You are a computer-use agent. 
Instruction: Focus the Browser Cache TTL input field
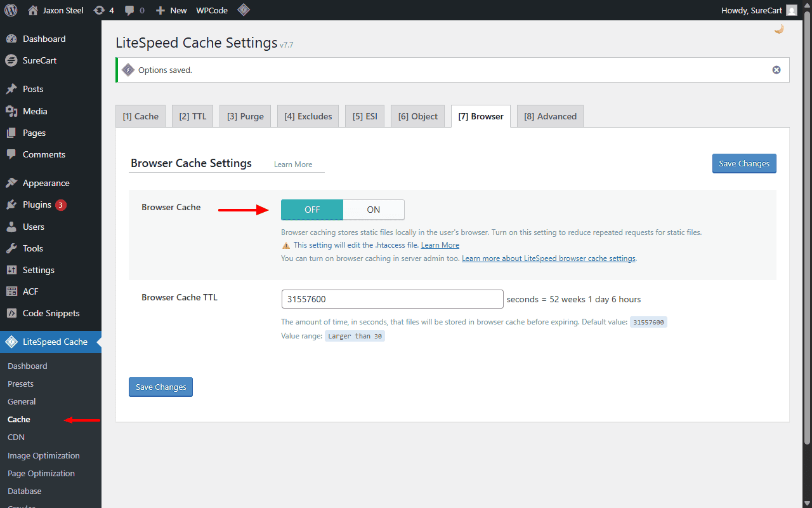(x=393, y=299)
